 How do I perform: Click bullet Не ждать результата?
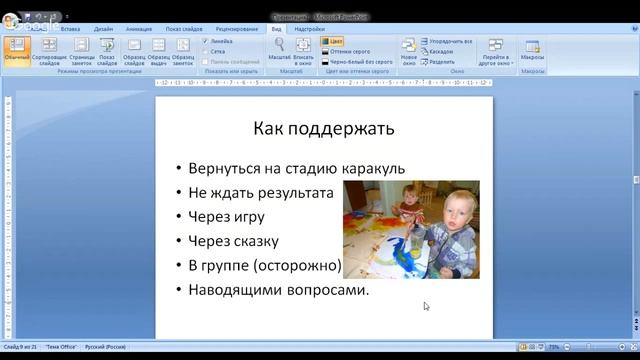point(261,193)
